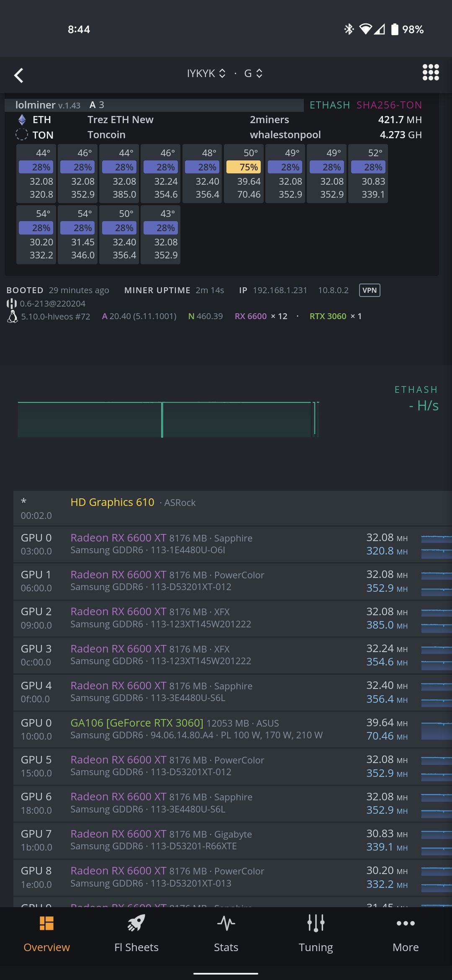Tap the ETHASH hashrate history chart
452x980 pixels.
(x=168, y=419)
